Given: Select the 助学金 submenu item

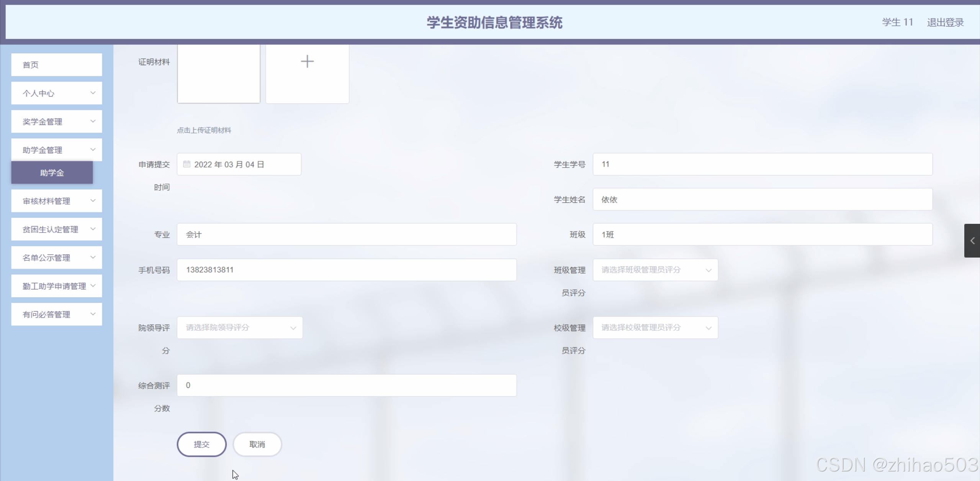Looking at the screenshot, I should 52,173.
